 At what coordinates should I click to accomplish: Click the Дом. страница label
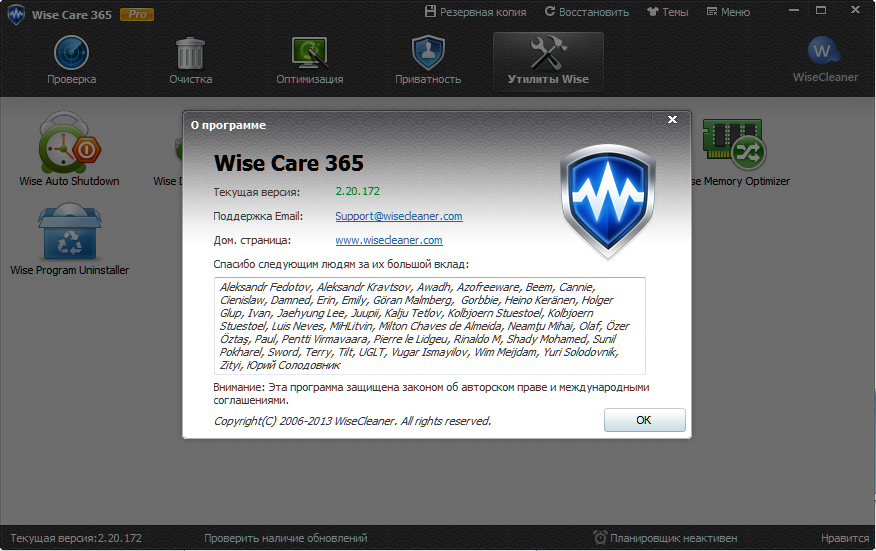(252, 240)
